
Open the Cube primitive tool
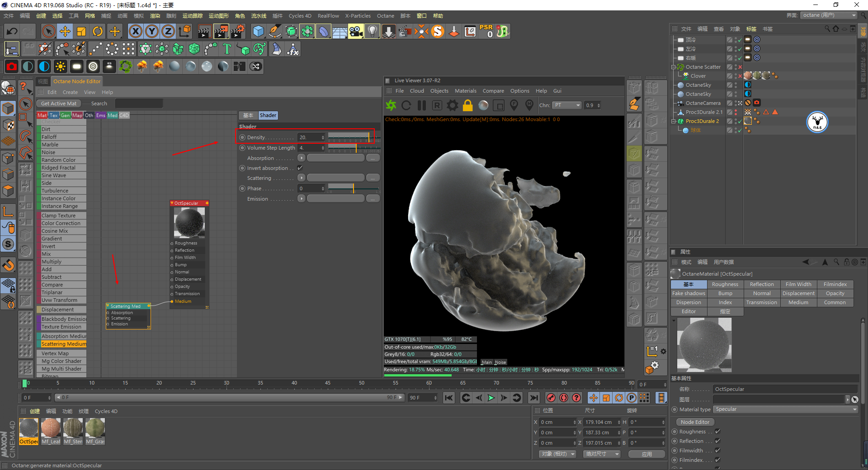click(x=259, y=31)
